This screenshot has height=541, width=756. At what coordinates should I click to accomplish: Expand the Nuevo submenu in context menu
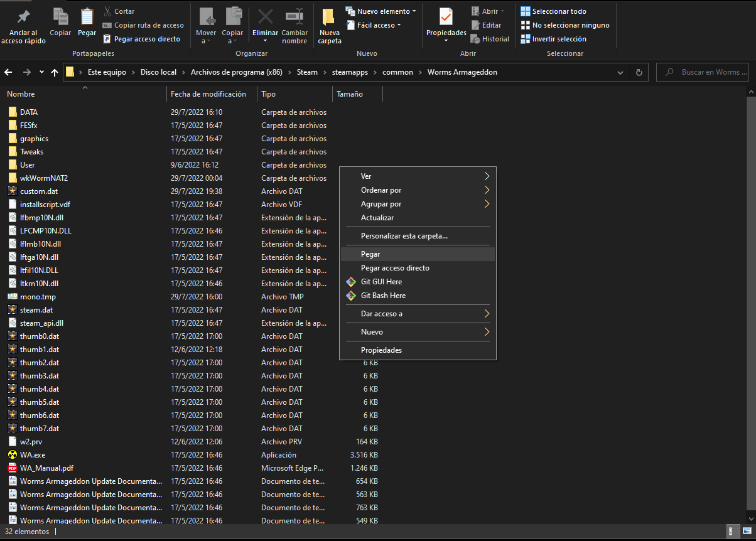pyautogui.click(x=418, y=332)
